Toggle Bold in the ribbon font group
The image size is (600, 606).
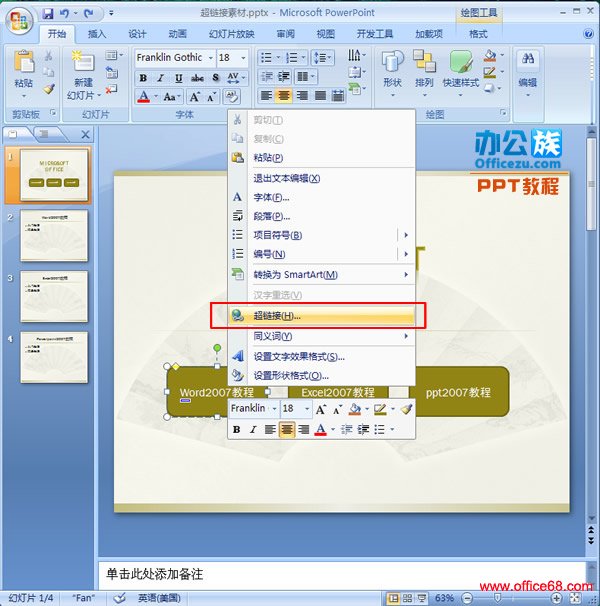[x=143, y=78]
